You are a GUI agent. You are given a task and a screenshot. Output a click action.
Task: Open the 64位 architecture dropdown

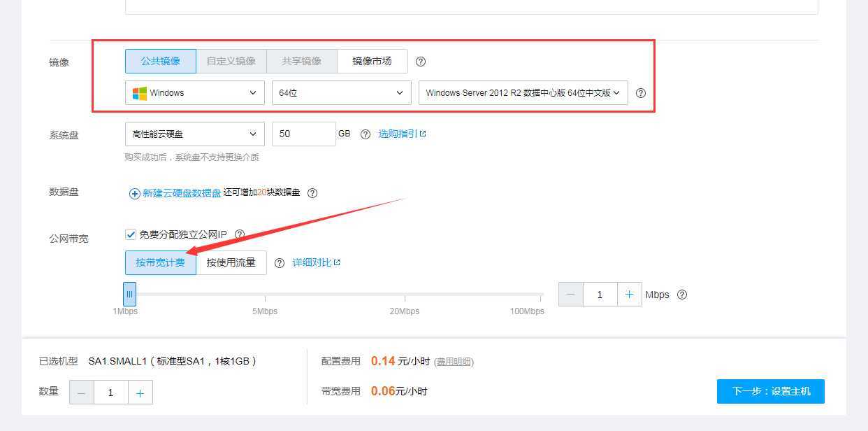(342, 93)
